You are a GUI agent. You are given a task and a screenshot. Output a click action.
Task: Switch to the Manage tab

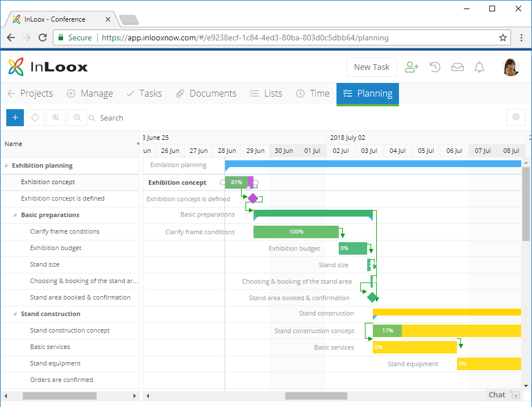[x=90, y=93]
